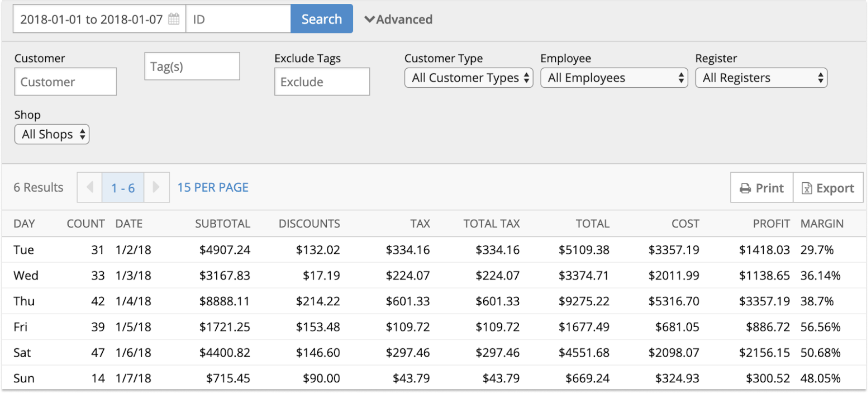Go to the next results page arrow

(x=156, y=187)
